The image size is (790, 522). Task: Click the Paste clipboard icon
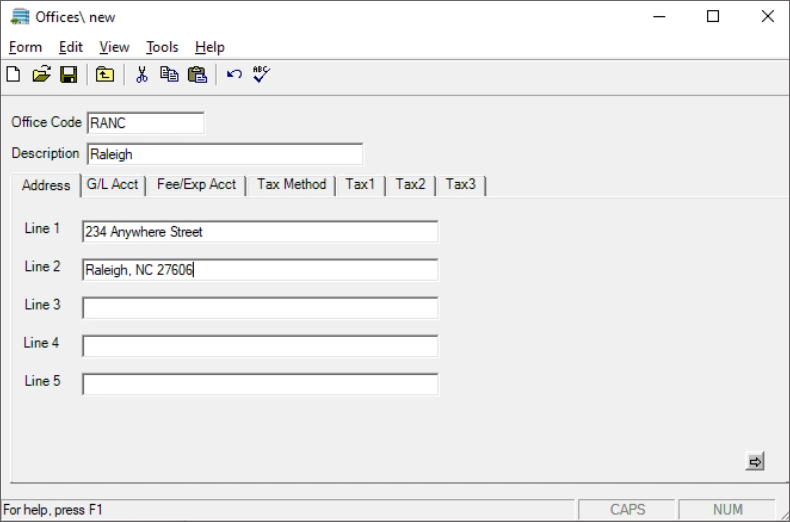(197, 74)
